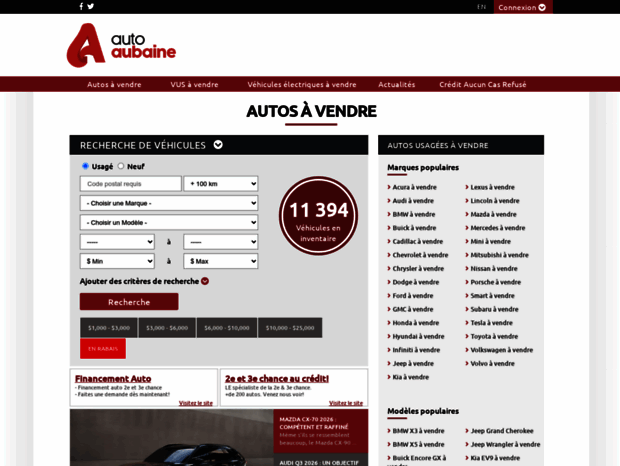Open Mercedes à vendre link
The width and height of the screenshot is (620, 466).
497,228
